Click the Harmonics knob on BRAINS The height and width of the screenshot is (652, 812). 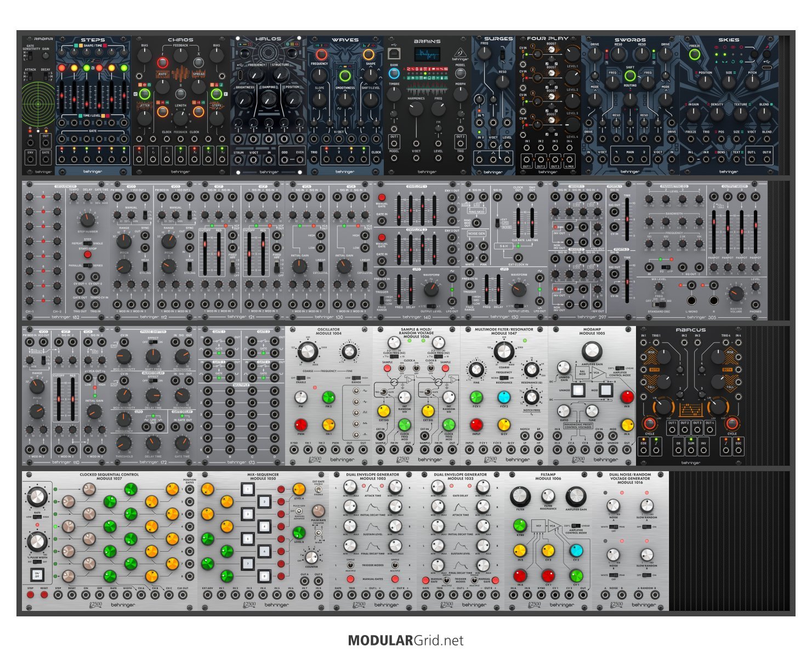[416, 108]
